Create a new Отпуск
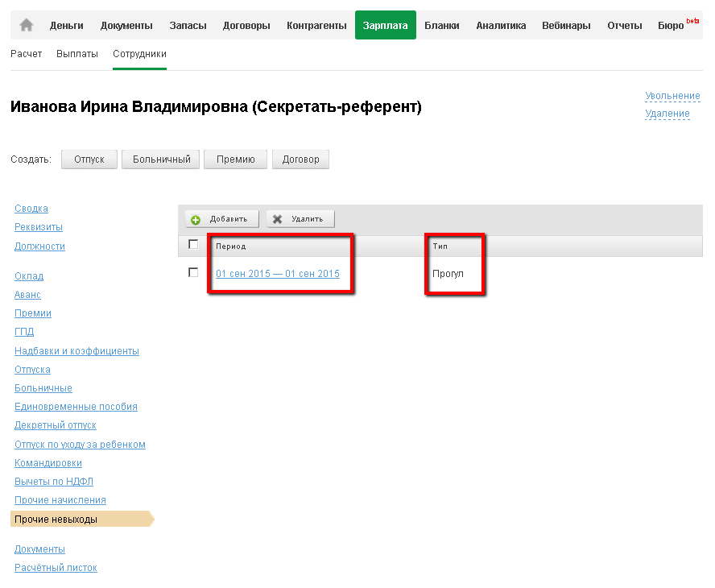This screenshot has height=588, width=715. [x=89, y=159]
